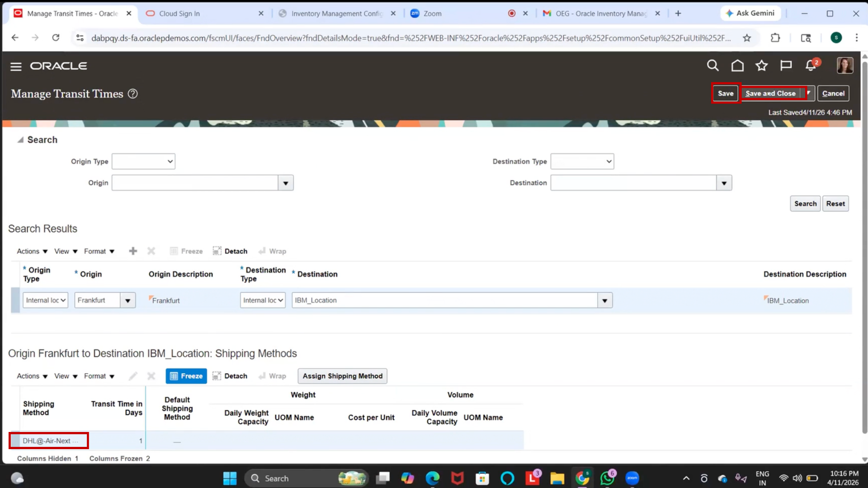The image size is (868, 488).
Task: Open Search Results View menu
Action: coord(66,251)
